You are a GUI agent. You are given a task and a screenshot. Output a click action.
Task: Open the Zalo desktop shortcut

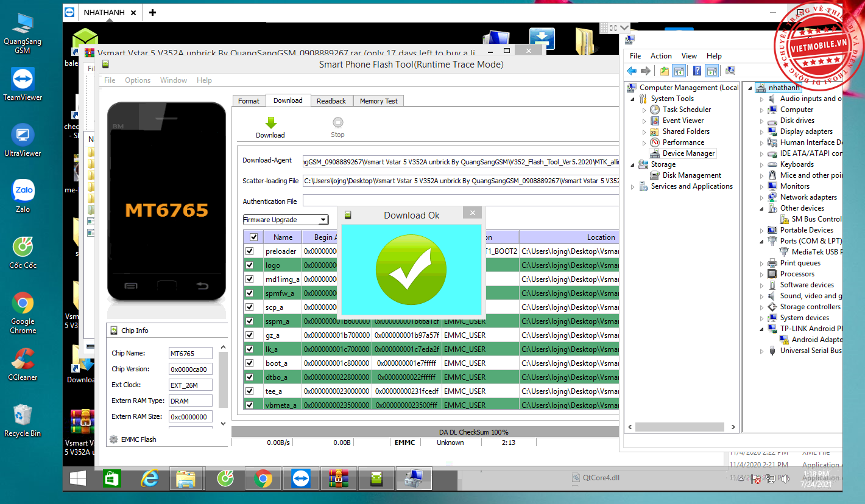pos(23,196)
